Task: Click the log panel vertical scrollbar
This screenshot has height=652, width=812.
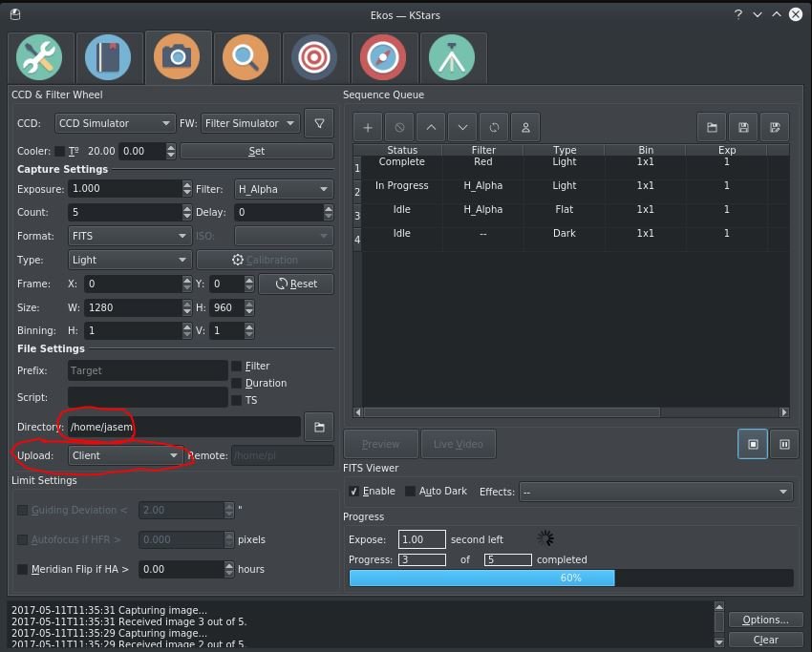Action: point(718,624)
